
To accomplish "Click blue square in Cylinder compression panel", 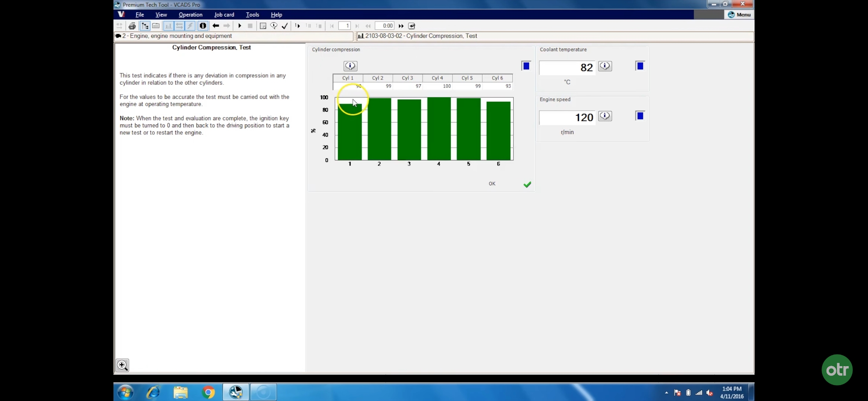I will pos(526,66).
